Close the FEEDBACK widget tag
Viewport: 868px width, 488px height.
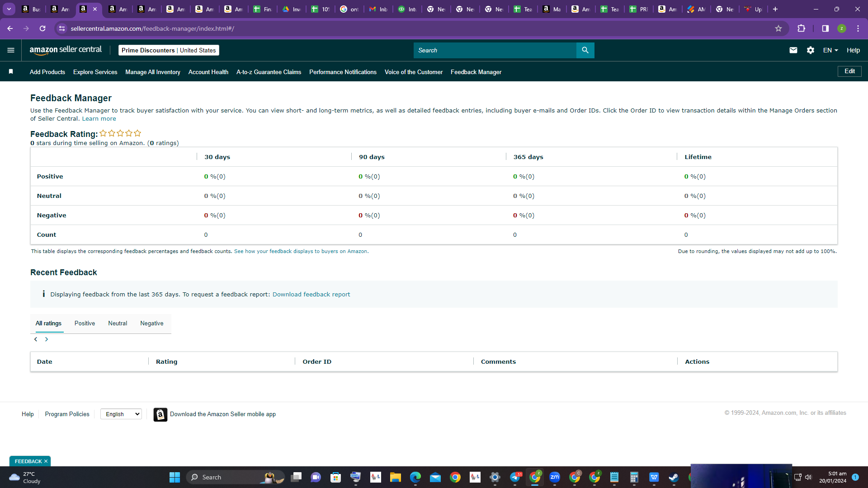click(x=46, y=461)
